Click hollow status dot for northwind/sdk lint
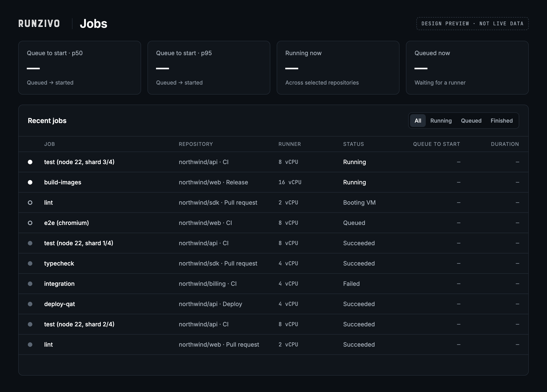 (30, 202)
